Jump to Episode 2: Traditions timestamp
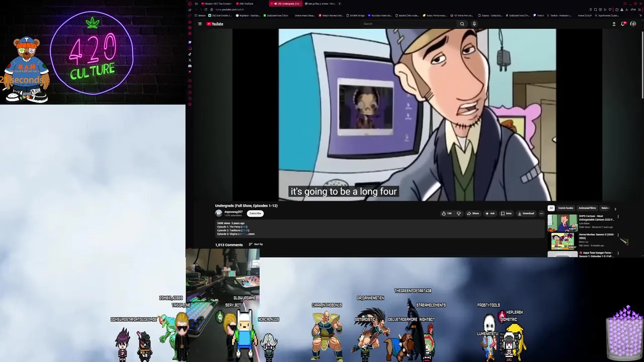 246,230
